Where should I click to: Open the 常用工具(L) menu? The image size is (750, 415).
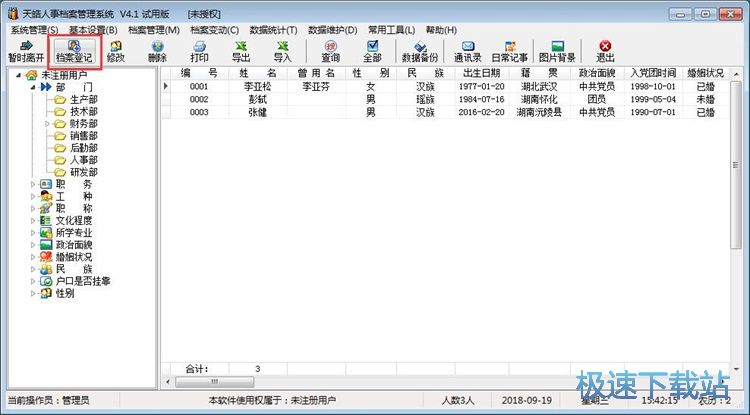(392, 30)
